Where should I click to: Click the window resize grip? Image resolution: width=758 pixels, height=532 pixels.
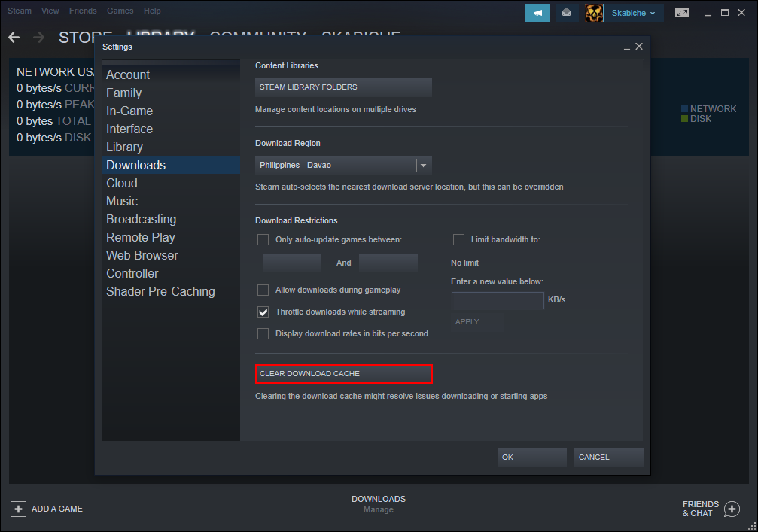pos(752,527)
